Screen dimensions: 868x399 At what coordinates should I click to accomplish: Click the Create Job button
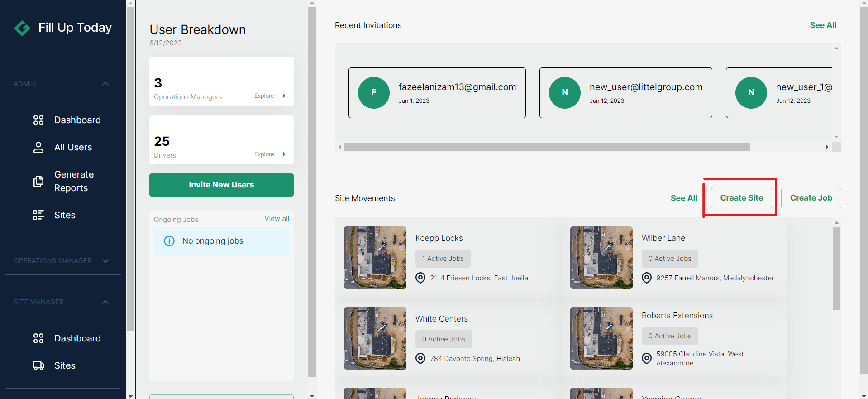pyautogui.click(x=811, y=198)
